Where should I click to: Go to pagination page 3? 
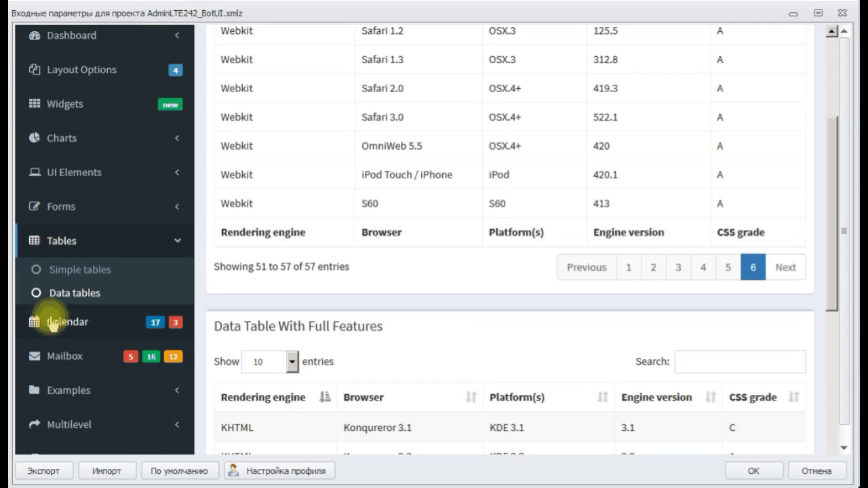click(678, 267)
